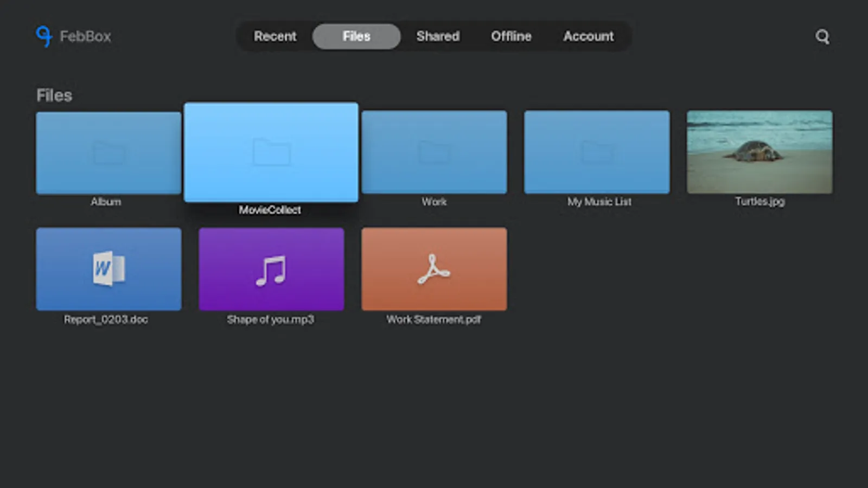The image size is (868, 488).
Task: Click the Work folder label
Action: (434, 202)
